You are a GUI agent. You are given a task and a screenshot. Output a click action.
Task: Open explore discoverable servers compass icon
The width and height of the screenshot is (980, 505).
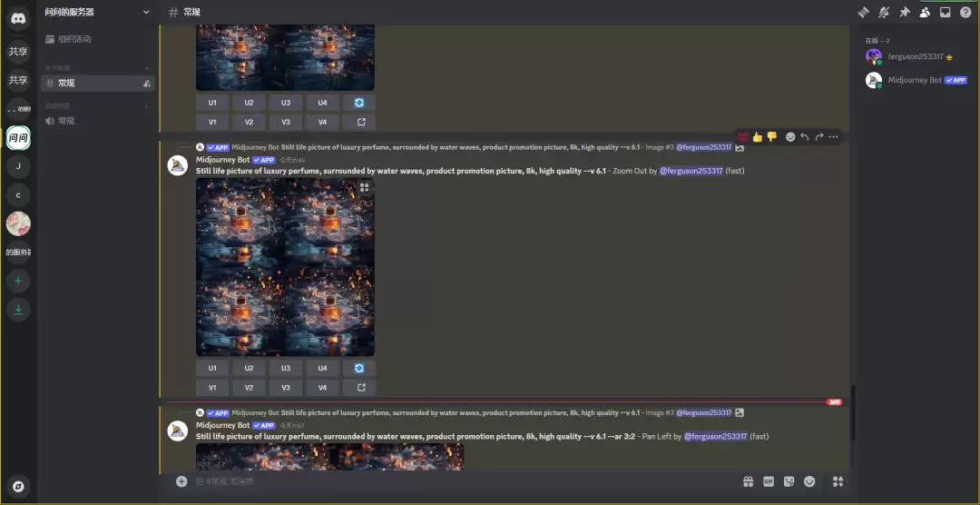(18, 486)
